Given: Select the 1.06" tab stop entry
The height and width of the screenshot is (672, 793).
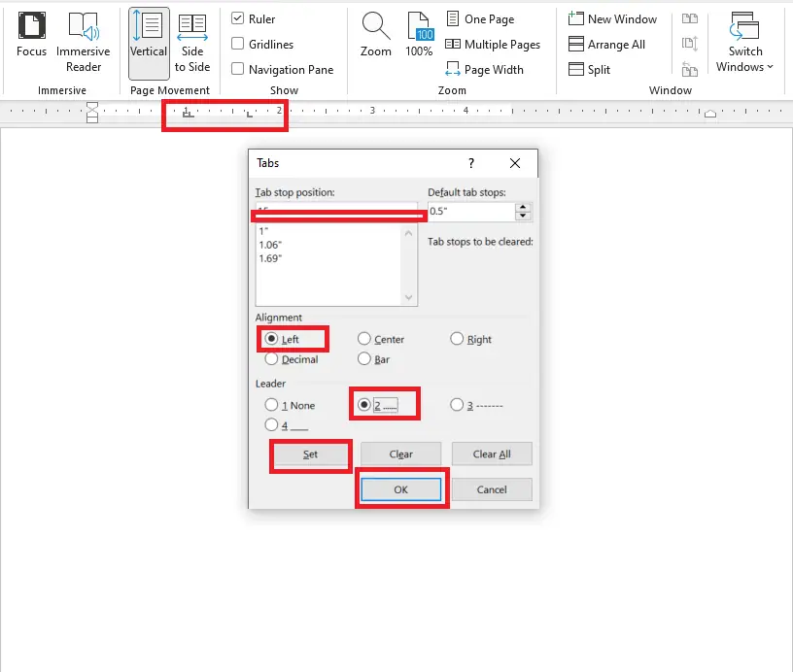Looking at the screenshot, I should [x=270, y=245].
